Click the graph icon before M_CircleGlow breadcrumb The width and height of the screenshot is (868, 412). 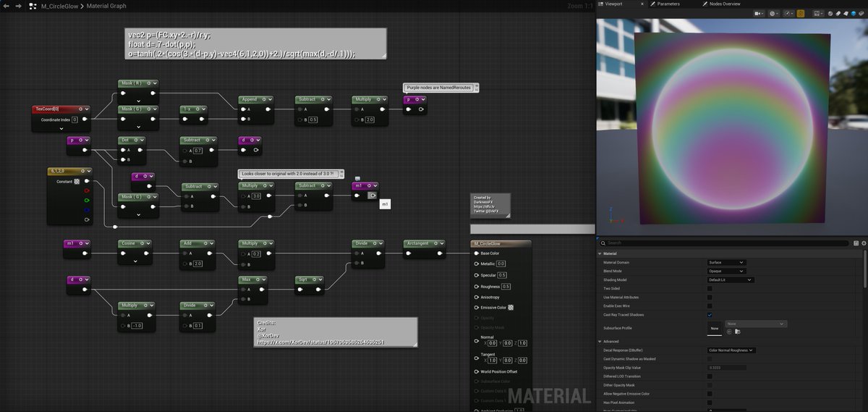click(x=33, y=6)
